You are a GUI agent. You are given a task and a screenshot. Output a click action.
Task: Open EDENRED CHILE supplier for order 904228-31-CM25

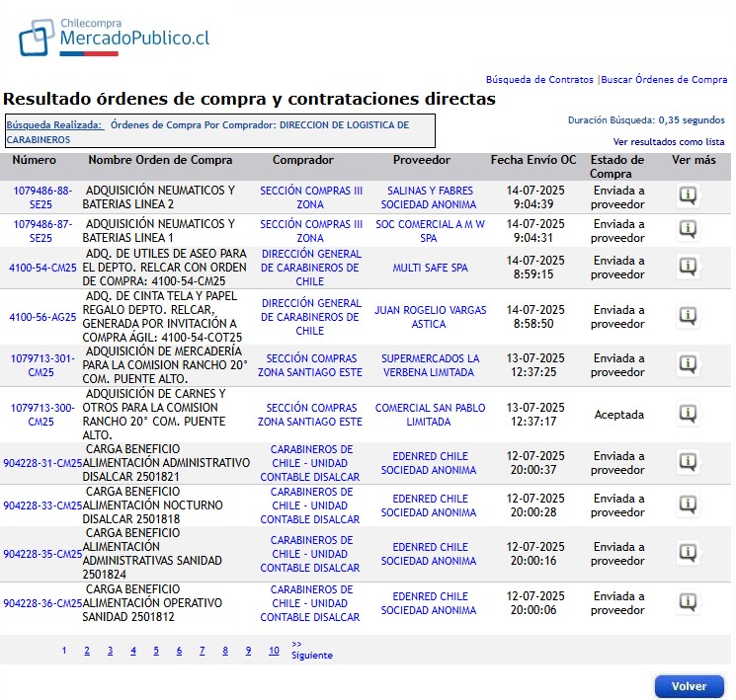tap(429, 463)
